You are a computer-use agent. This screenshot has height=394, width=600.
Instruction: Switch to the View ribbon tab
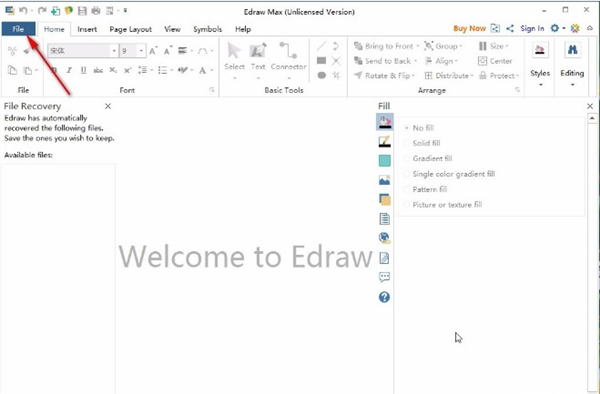click(x=172, y=29)
